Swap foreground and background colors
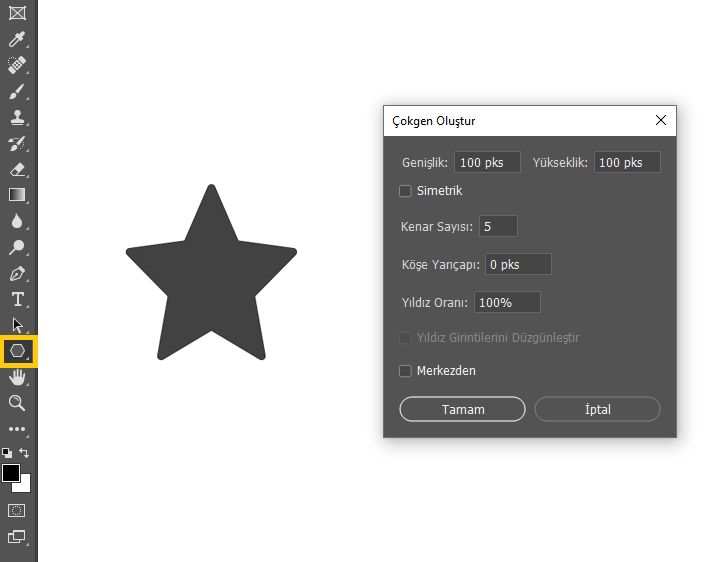Viewport: 705px width, 562px height. coord(24,453)
